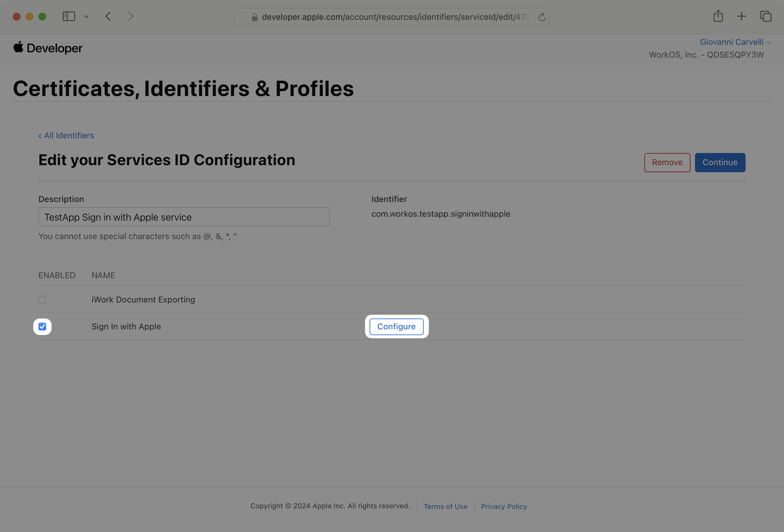Click the Terms of Use footer link
The height and width of the screenshot is (532, 784).
446,506
